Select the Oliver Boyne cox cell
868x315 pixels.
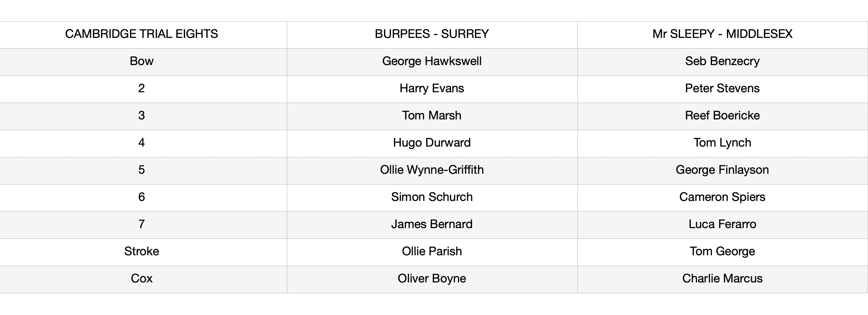coord(432,279)
